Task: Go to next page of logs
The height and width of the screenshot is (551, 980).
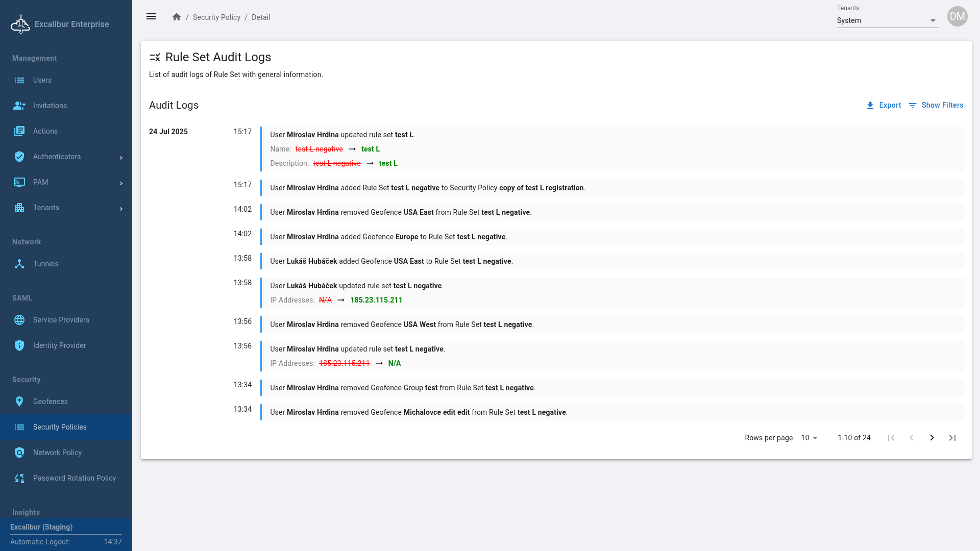Action: point(932,438)
